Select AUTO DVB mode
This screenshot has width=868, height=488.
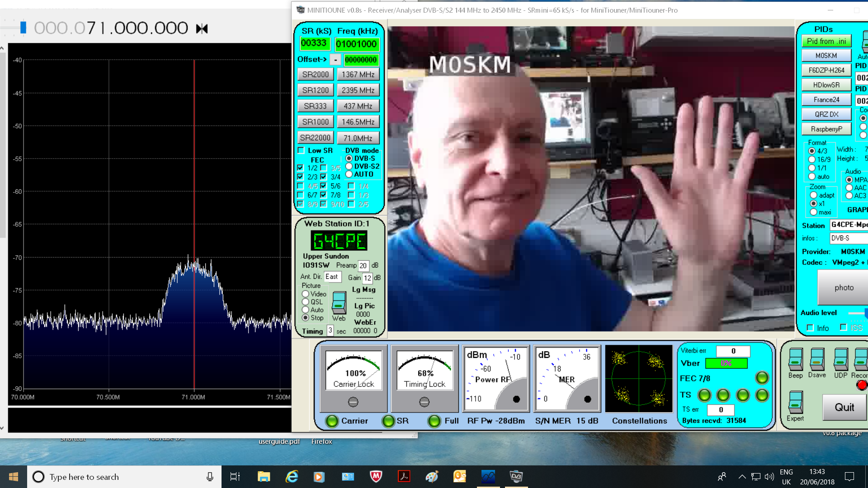[x=349, y=174]
